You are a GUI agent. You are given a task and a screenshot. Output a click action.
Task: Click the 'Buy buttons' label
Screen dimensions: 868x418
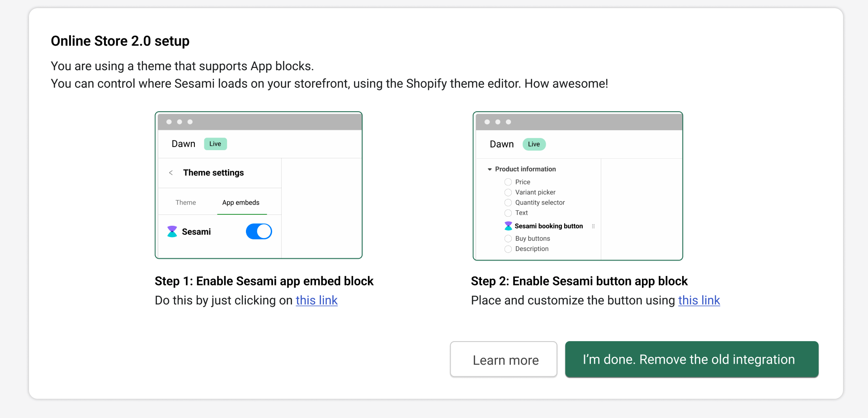click(x=533, y=238)
